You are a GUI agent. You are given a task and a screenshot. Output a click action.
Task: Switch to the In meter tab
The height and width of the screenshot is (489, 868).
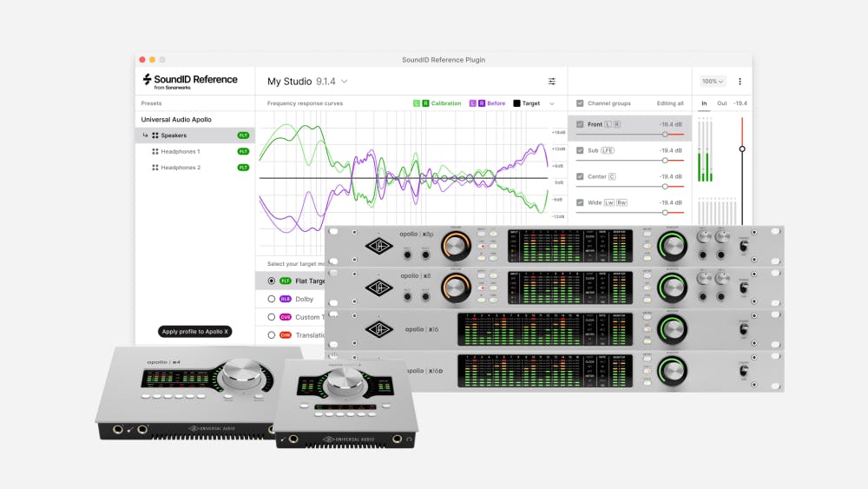click(x=704, y=103)
